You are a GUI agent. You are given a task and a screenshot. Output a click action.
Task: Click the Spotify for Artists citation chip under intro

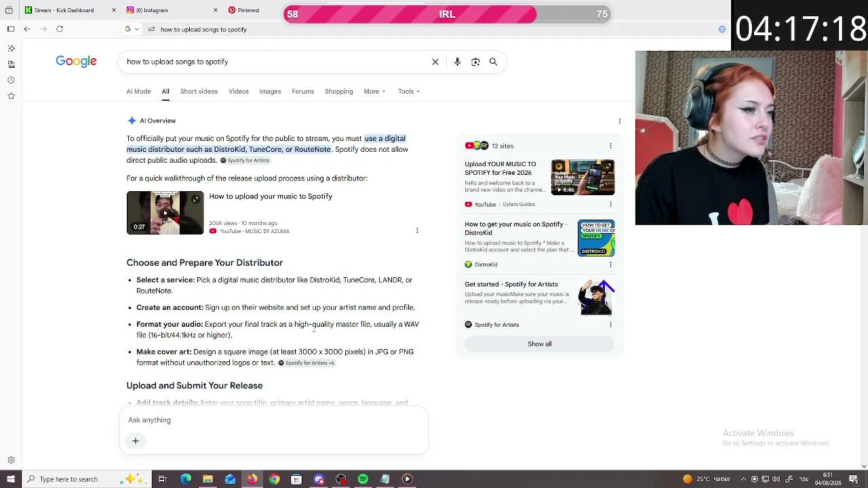(245, 161)
